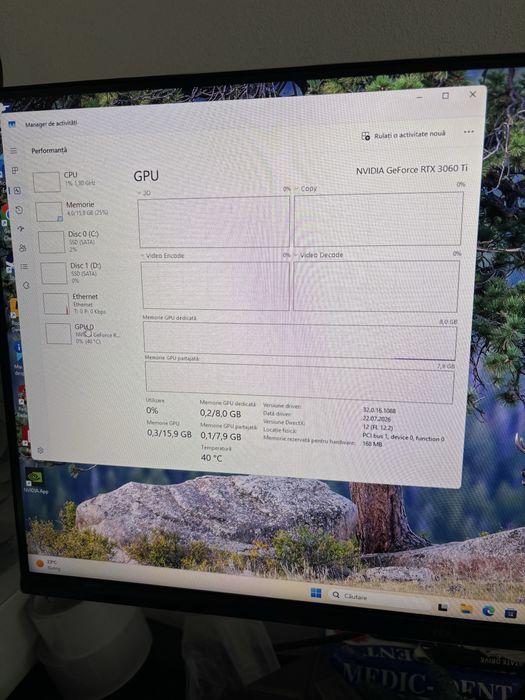
Task: Click the large 'GPU' heading
Action: coord(146,176)
